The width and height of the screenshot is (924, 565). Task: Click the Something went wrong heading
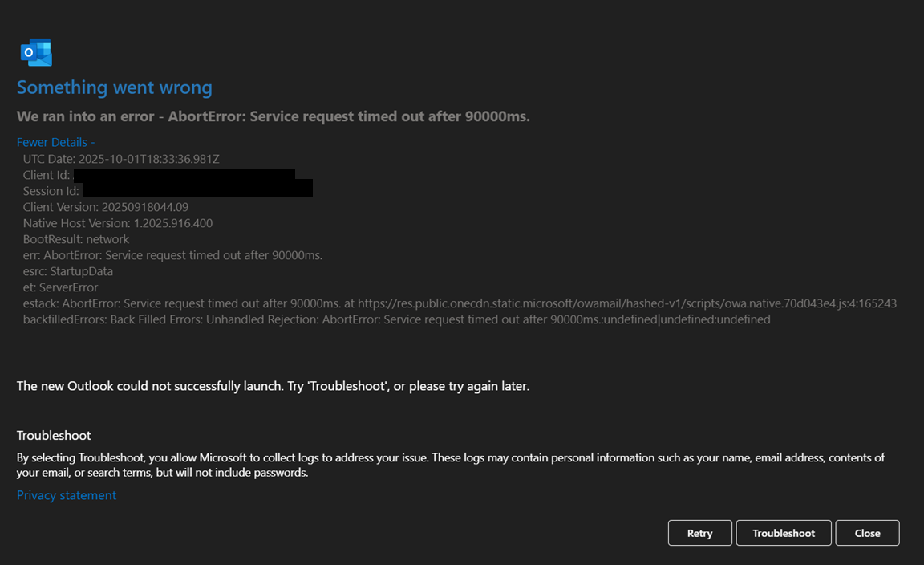coord(114,87)
